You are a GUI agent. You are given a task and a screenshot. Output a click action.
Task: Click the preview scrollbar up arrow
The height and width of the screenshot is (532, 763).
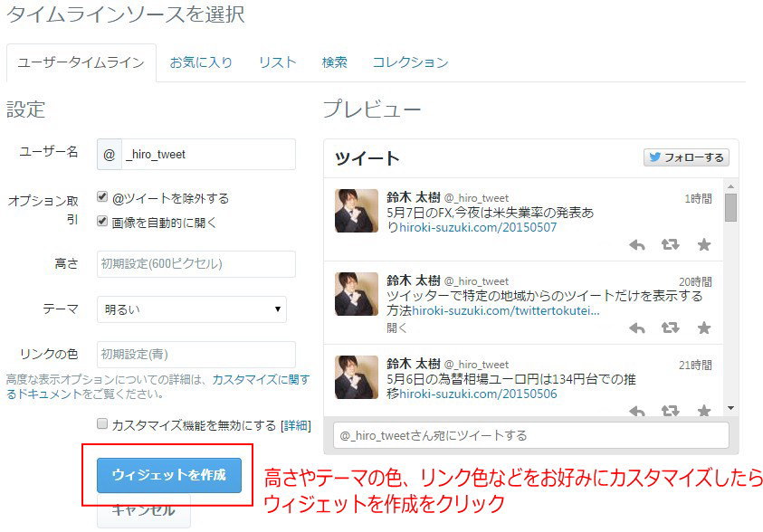[730, 186]
